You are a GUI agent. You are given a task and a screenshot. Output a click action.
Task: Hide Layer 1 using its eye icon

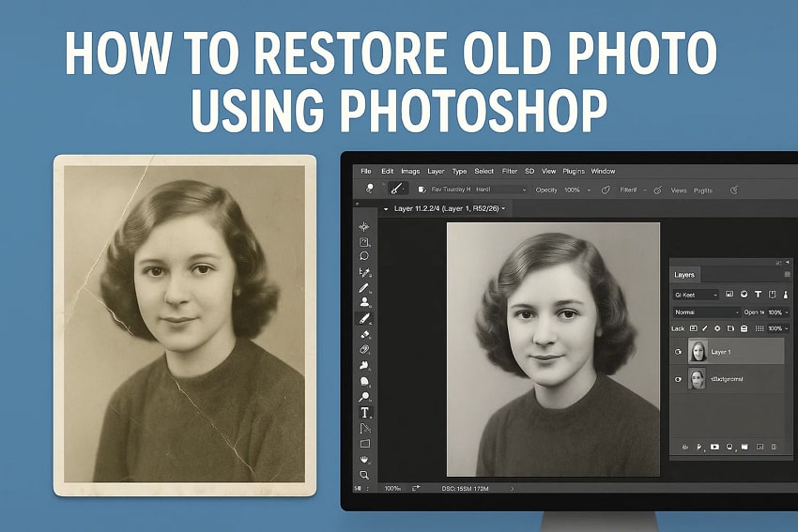coord(678,352)
